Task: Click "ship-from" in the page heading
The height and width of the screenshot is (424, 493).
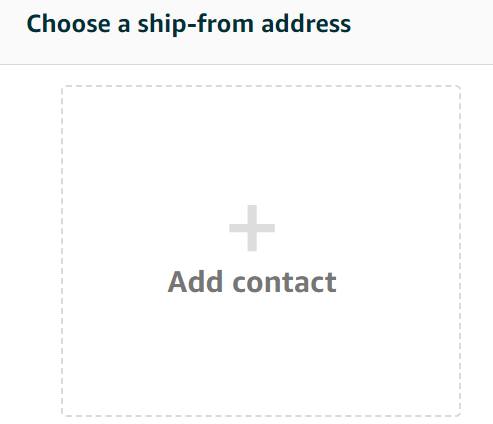Action: tap(196, 24)
